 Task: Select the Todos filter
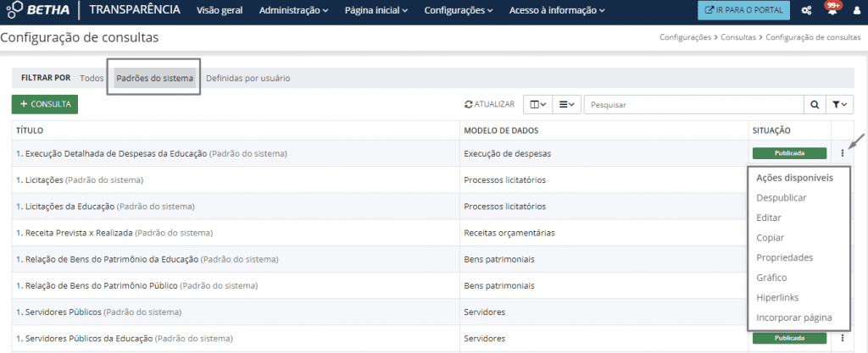[92, 78]
